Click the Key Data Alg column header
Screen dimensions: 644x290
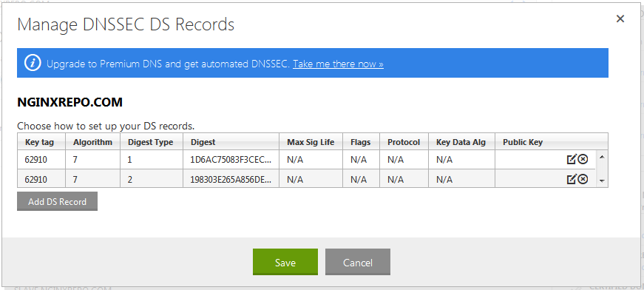[x=461, y=142]
